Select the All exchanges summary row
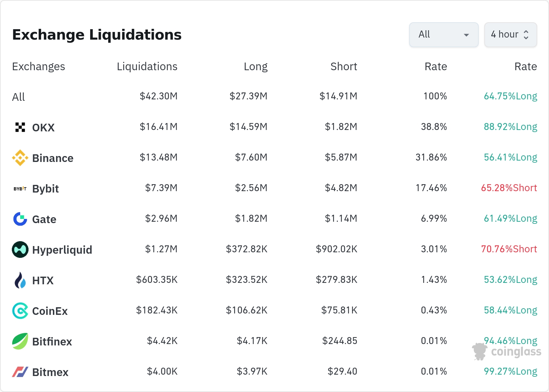The image size is (549, 392). 19,97
